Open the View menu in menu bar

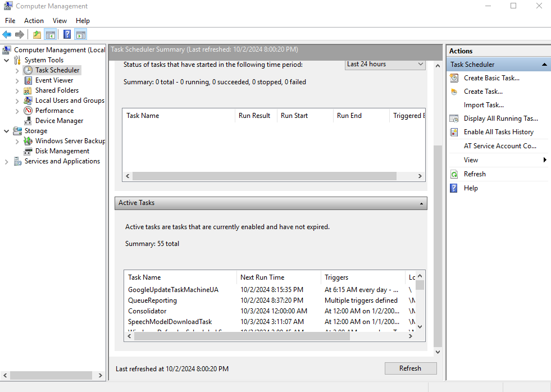click(60, 21)
